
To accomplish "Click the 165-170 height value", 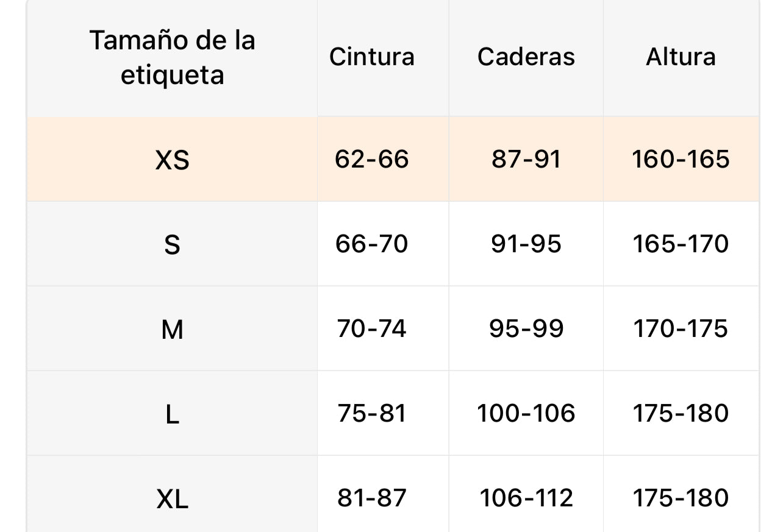I will [x=681, y=244].
